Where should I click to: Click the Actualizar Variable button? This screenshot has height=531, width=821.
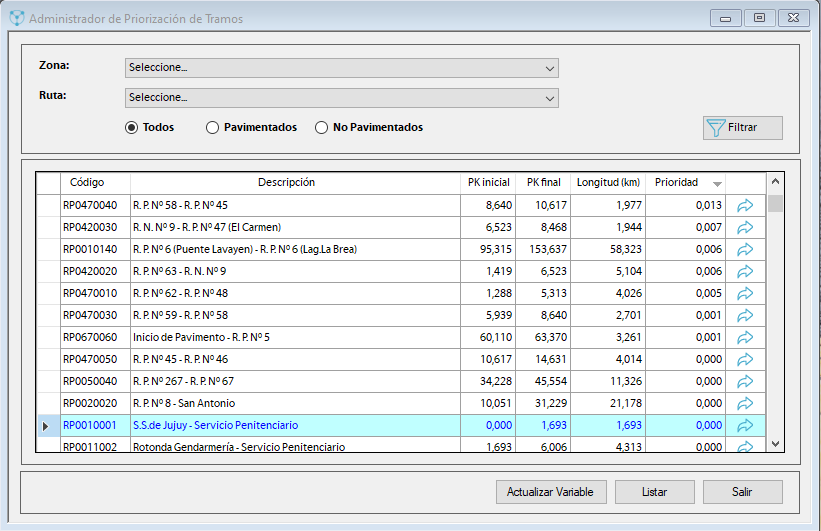551,492
